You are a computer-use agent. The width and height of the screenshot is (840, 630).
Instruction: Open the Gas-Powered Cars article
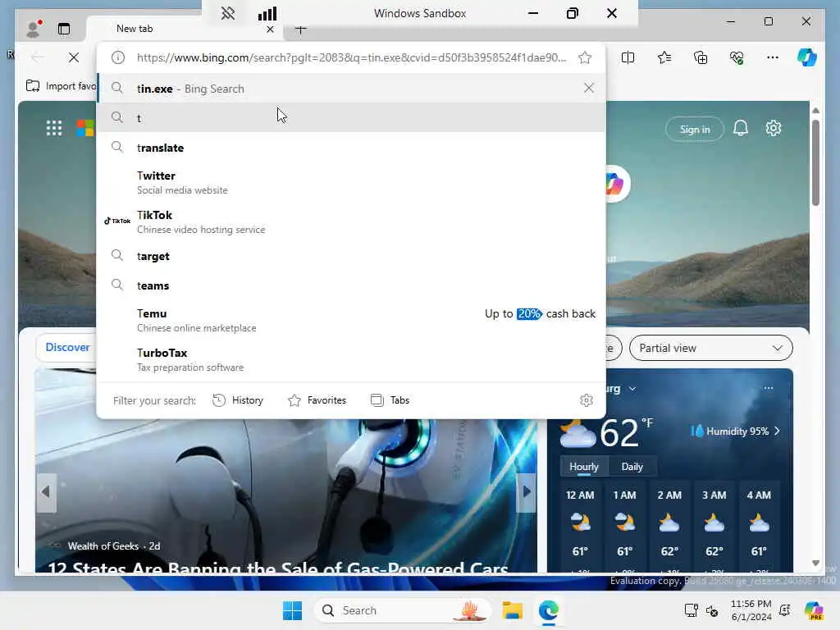point(277,567)
